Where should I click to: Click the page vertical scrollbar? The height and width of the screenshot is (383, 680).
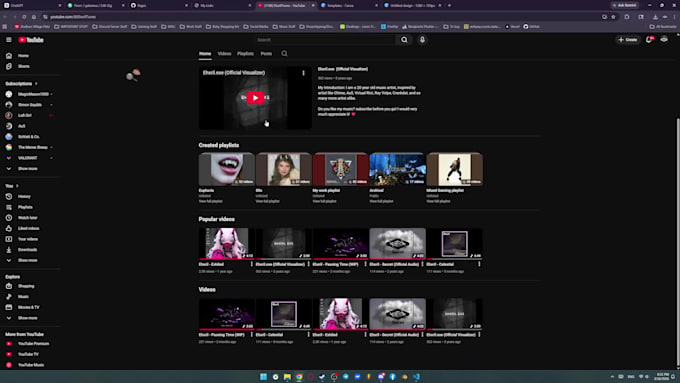[677, 241]
